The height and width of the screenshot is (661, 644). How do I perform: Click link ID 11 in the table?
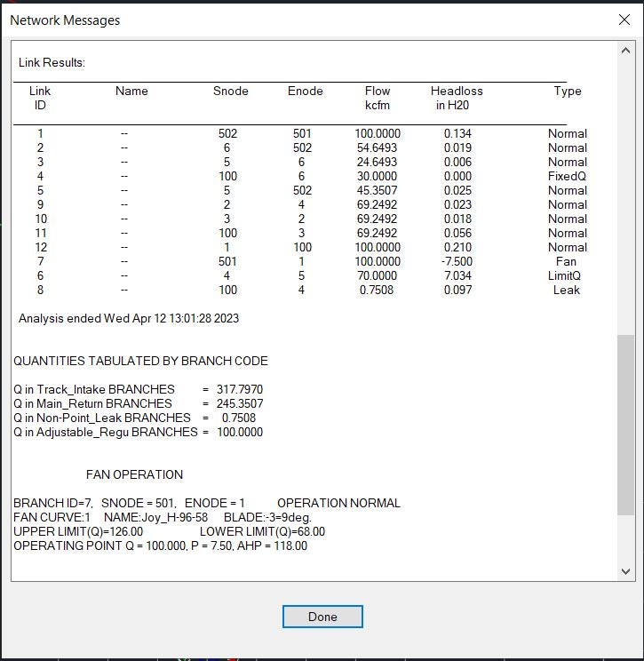(x=41, y=233)
